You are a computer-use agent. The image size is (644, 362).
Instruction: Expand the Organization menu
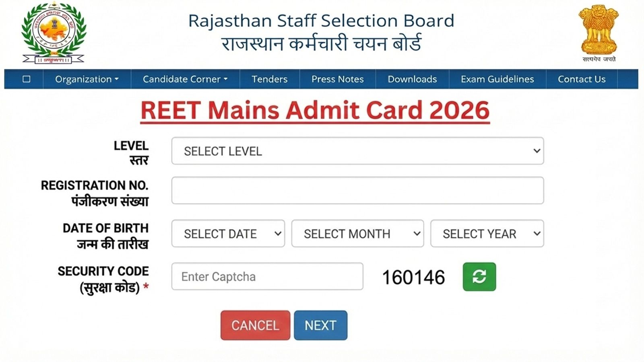[x=87, y=79]
